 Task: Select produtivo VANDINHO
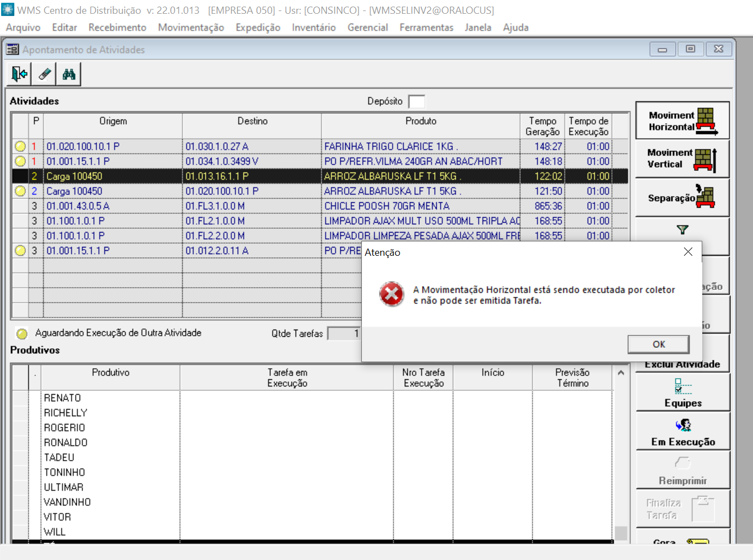point(67,502)
